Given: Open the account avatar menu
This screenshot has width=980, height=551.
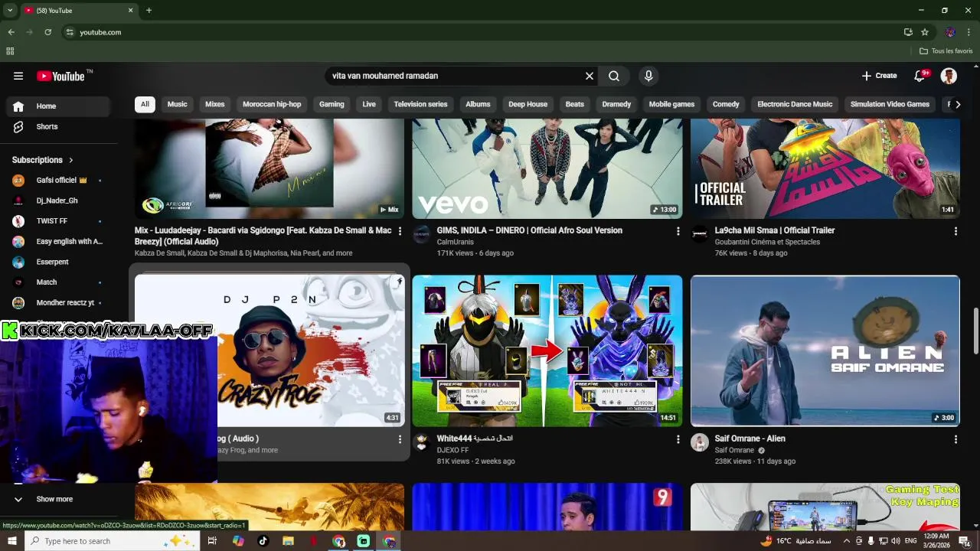Looking at the screenshot, I should [x=949, y=76].
